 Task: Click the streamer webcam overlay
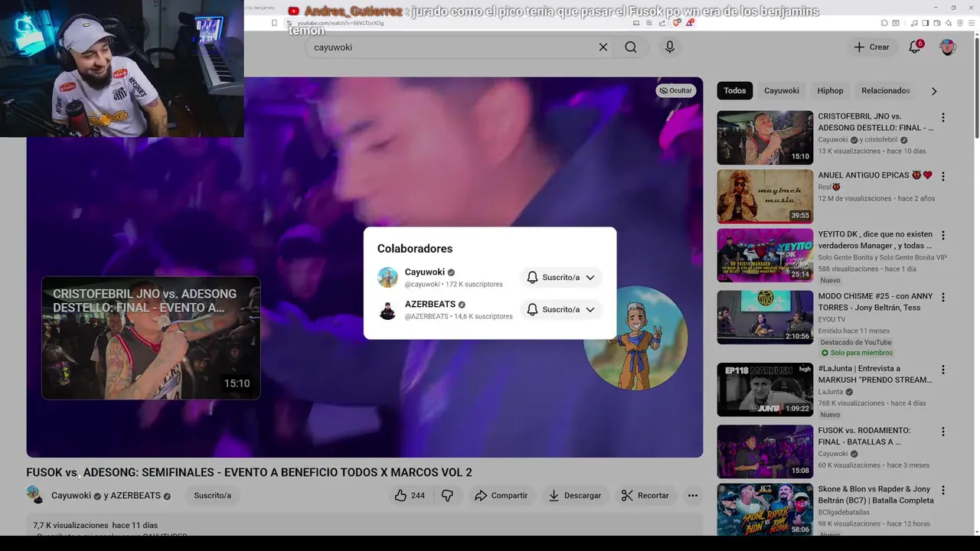pyautogui.click(x=122, y=69)
